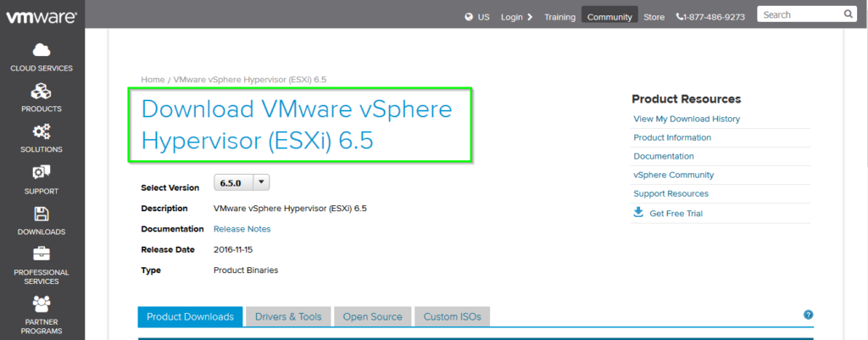The width and height of the screenshot is (868, 340).
Task: Click the search magnifier icon
Action: (848, 14)
